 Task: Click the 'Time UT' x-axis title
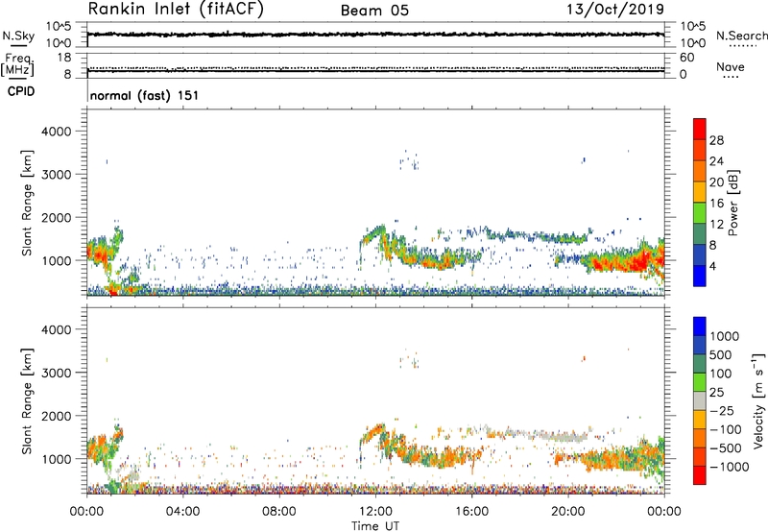pyautogui.click(x=375, y=525)
